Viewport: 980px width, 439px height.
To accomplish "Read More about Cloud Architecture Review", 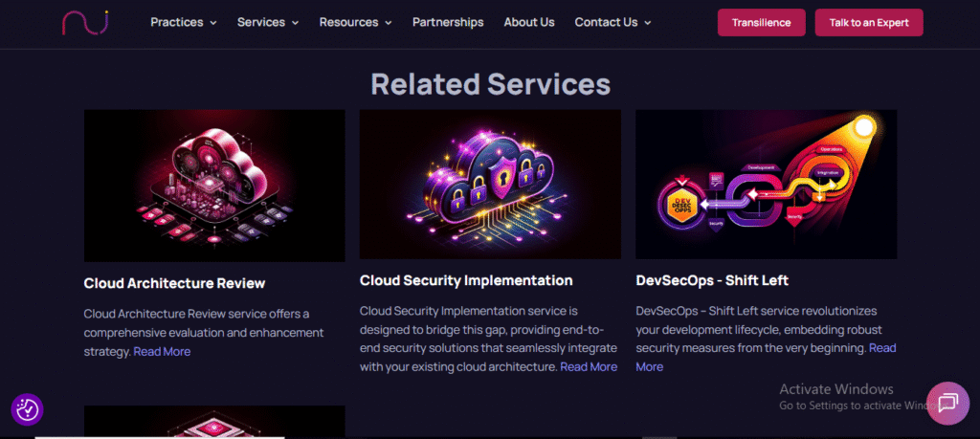I will tap(162, 351).
